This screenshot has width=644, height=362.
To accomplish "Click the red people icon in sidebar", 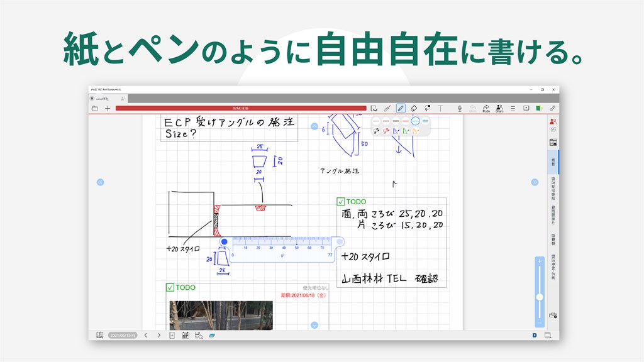I will [553, 121].
